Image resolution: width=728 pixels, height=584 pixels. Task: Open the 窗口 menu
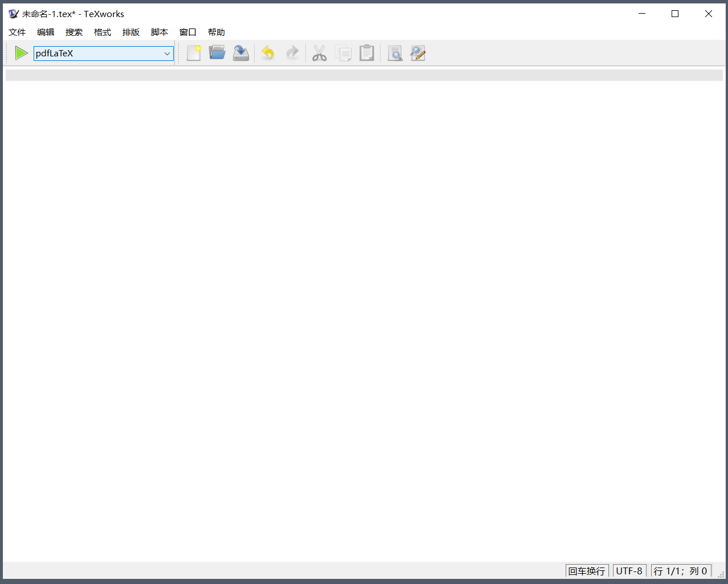[188, 32]
